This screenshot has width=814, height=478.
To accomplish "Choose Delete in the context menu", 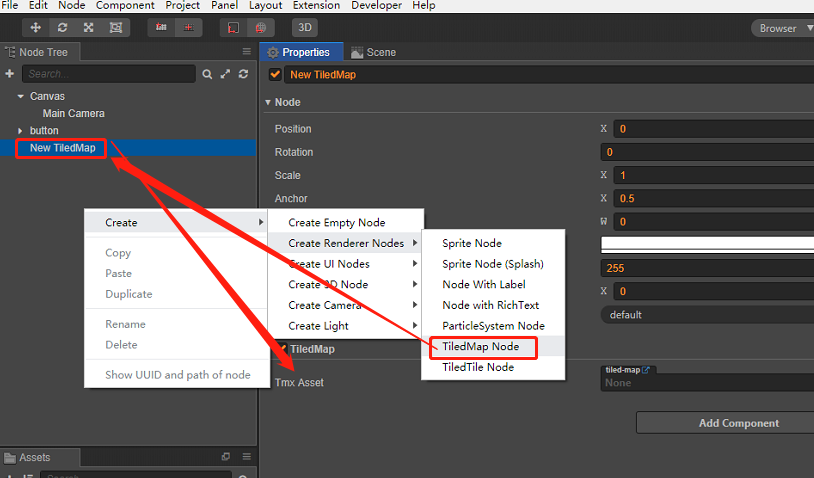I will pos(121,345).
